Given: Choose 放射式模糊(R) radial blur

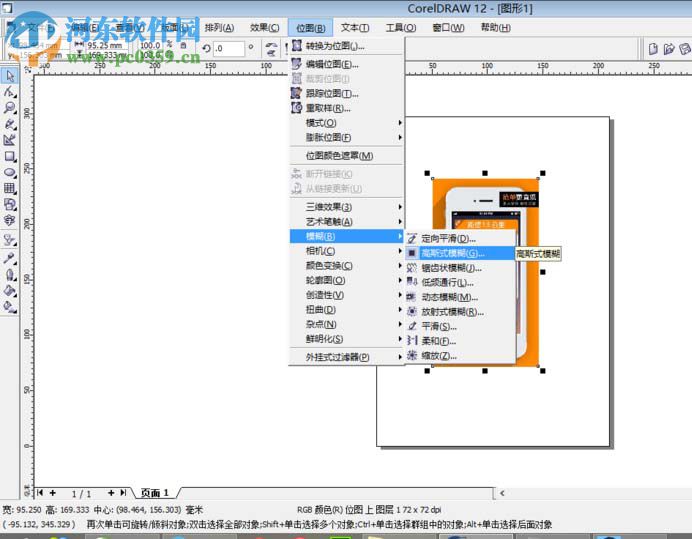Looking at the screenshot, I should point(460,312).
